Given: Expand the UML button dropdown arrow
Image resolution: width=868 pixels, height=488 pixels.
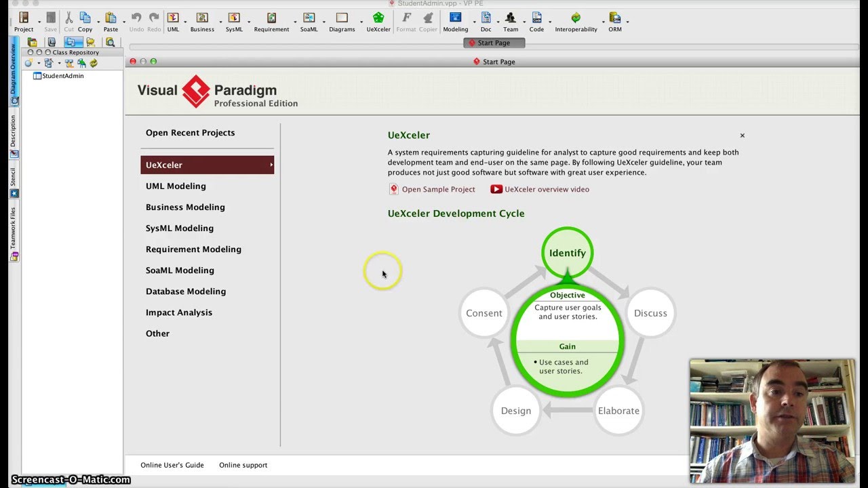Looking at the screenshot, I should 184,22.
